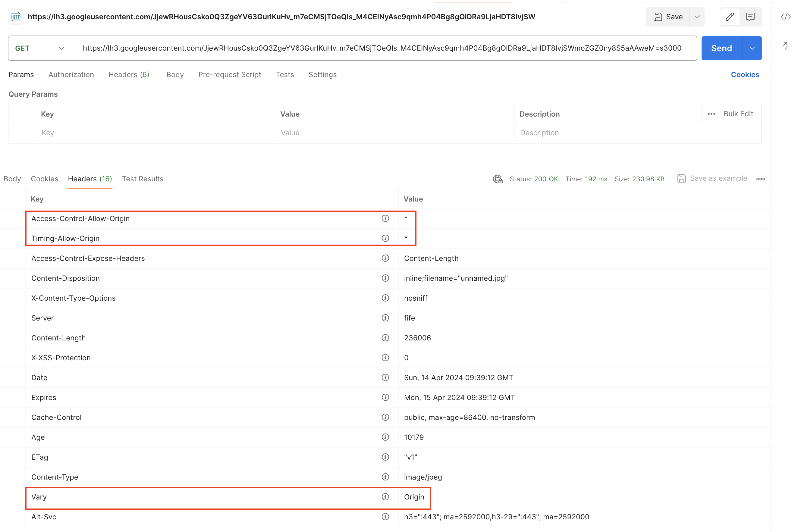Click the info icon next to Content-Type header
798x532 pixels.
386,477
